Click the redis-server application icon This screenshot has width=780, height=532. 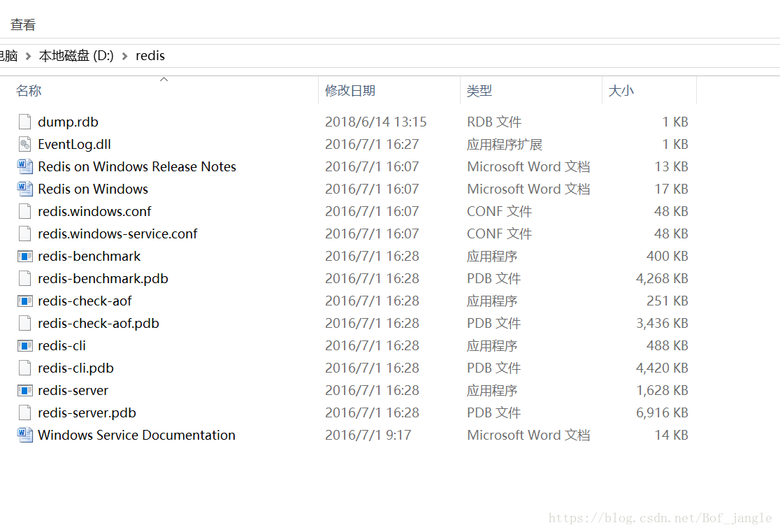[x=25, y=391]
